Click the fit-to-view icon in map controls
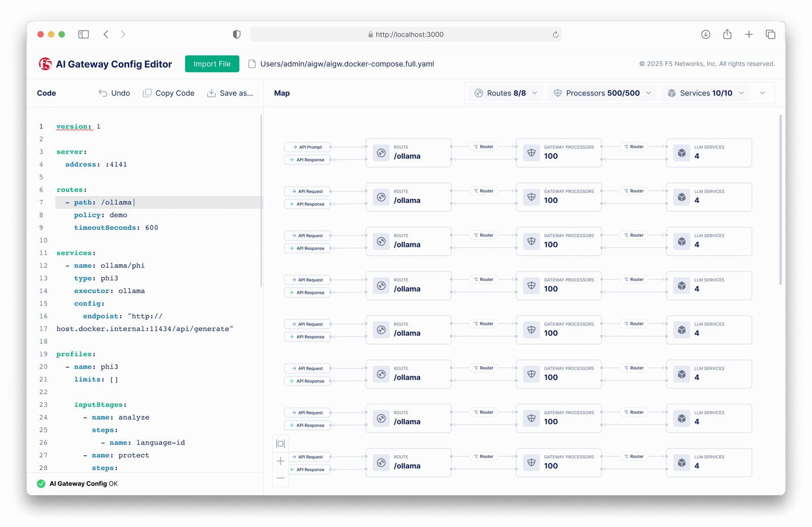 tap(280, 444)
